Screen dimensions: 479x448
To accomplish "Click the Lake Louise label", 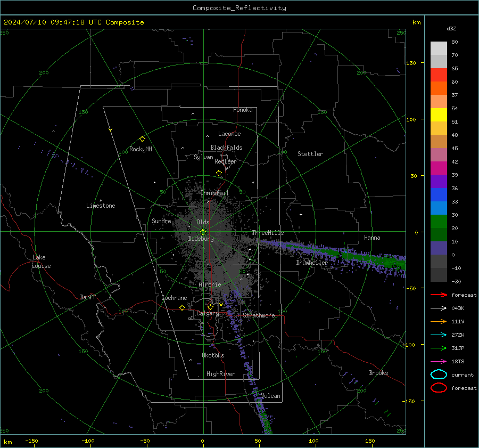I will 41,262.
